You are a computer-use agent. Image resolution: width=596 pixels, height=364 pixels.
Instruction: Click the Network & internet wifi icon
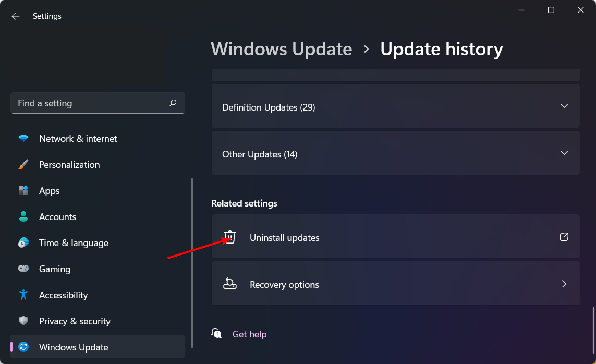[23, 139]
